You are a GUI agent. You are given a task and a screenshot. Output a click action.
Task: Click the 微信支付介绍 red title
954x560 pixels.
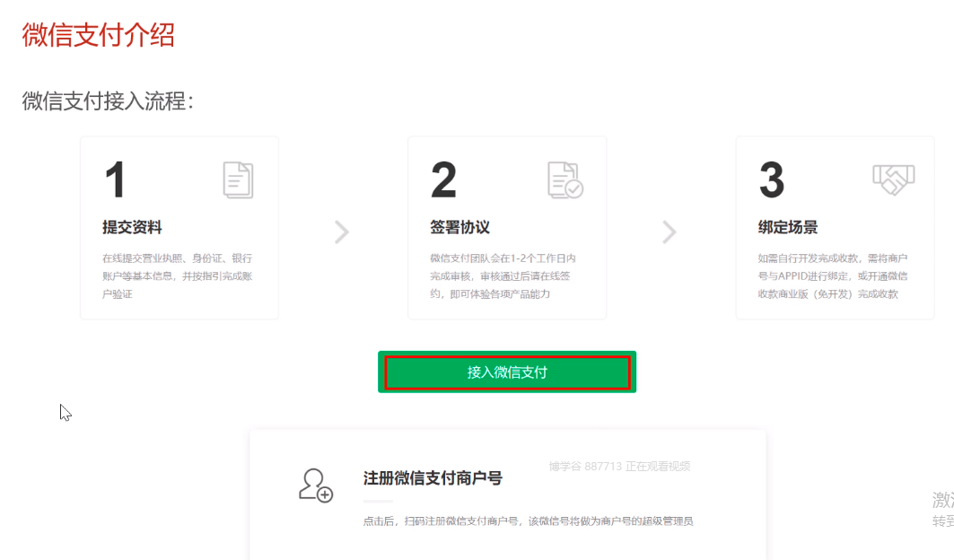(99, 35)
